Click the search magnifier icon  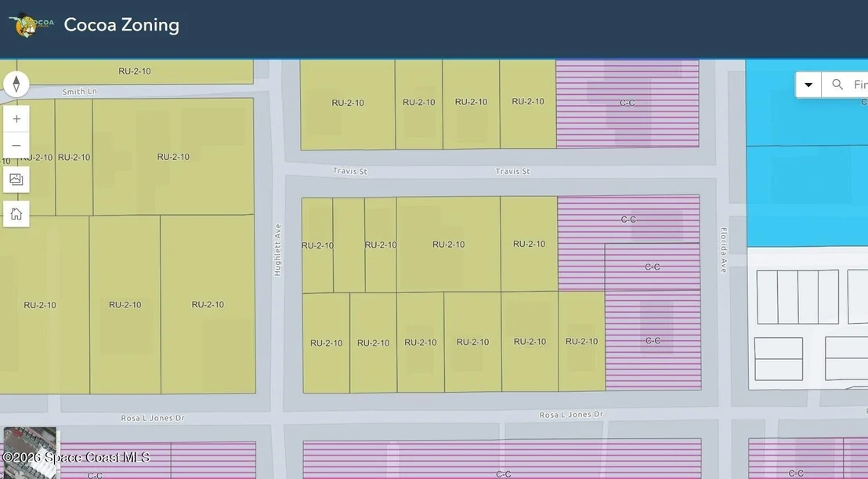(837, 85)
